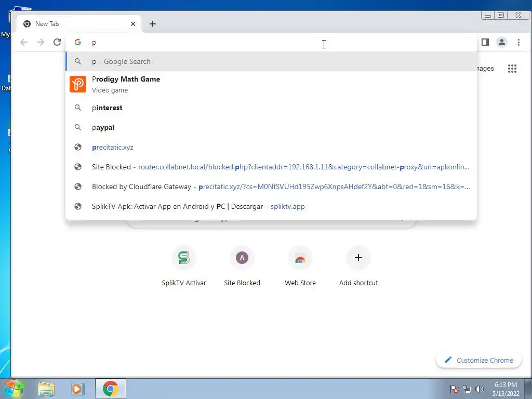Open the Chrome profile avatar
This screenshot has height=399, width=532.
click(x=502, y=42)
